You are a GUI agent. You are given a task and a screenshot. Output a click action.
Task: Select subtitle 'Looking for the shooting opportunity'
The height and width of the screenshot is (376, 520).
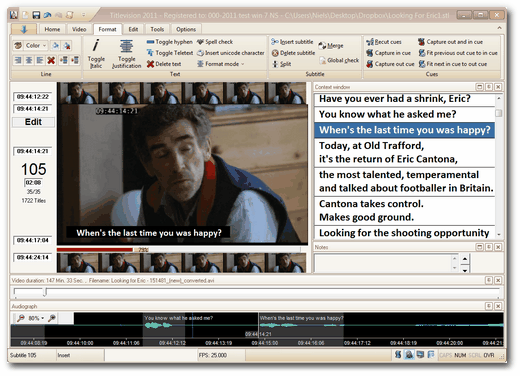(404, 232)
